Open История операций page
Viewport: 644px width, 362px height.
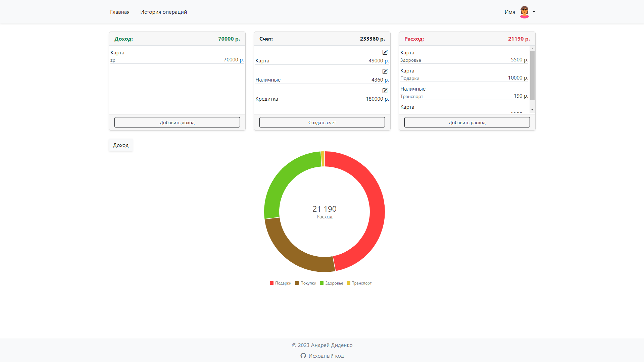click(x=163, y=12)
